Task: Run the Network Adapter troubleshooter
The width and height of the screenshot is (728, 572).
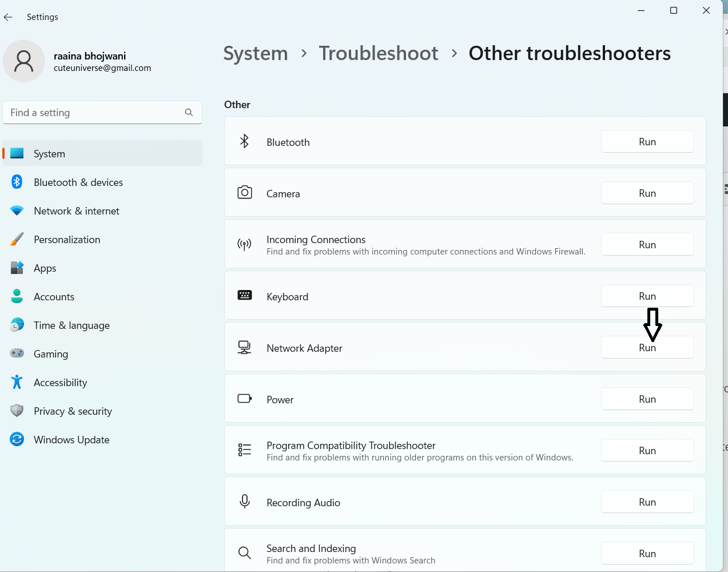Action: tap(647, 348)
